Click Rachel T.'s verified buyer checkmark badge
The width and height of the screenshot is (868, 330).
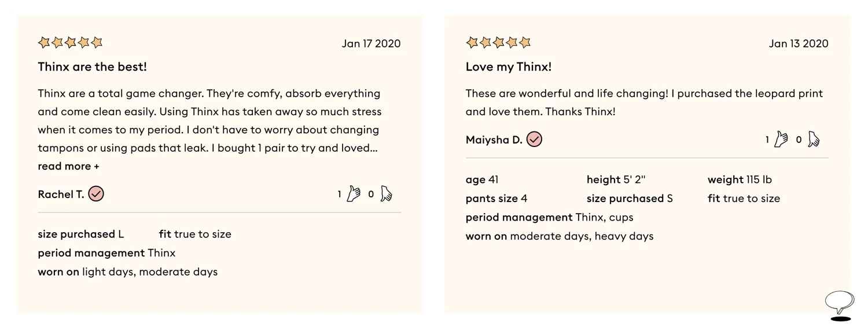pyautogui.click(x=97, y=194)
